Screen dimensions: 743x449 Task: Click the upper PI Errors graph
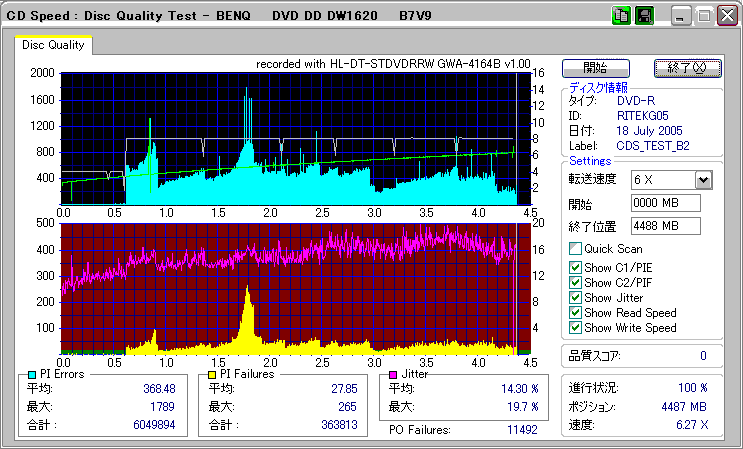coord(296,139)
